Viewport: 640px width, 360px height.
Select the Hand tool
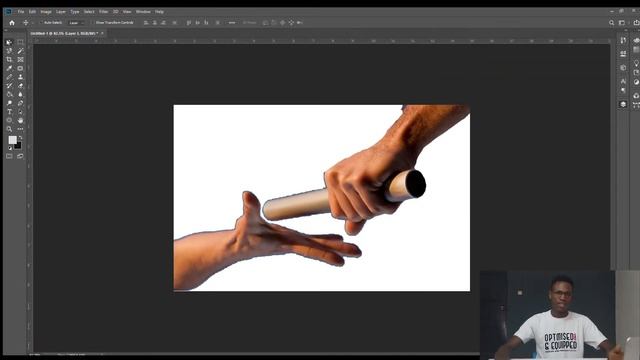(x=20, y=120)
